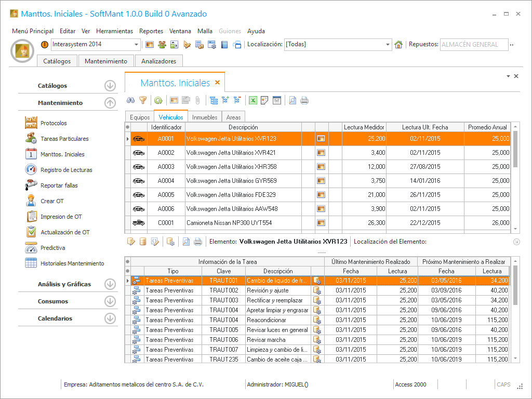
Task: Close the Manttos. Iniciales document tab
Action: click(218, 83)
